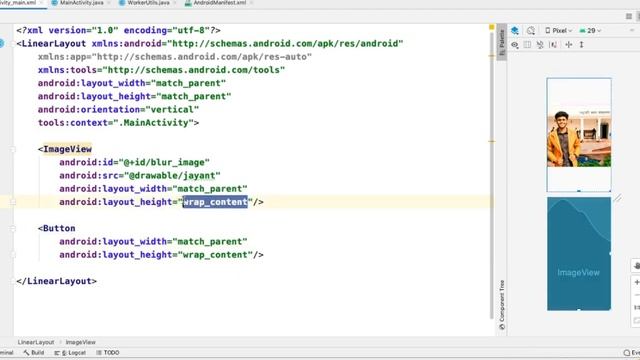Switch to the MainActivity.java tab
This screenshot has width=640, height=360.
pos(81,3)
